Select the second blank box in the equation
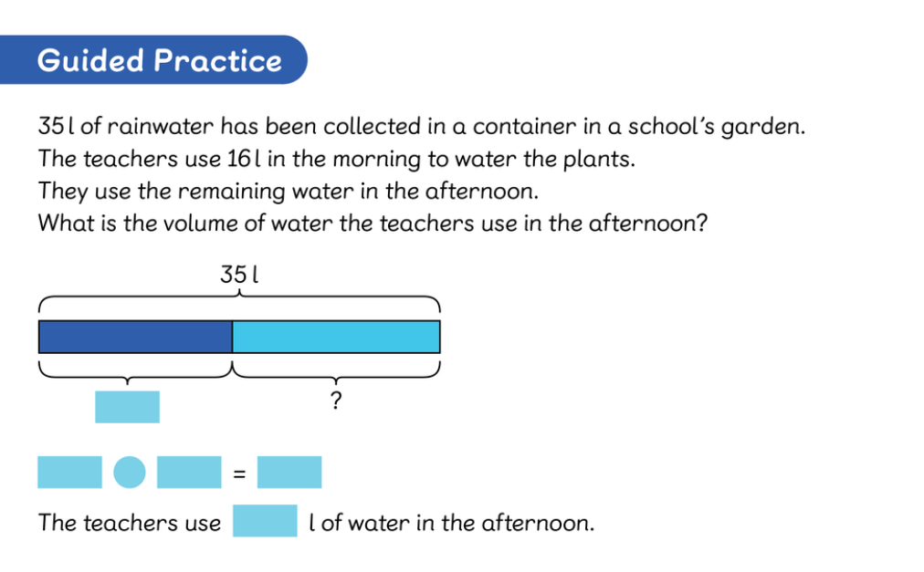924x572 pixels. pos(189,473)
